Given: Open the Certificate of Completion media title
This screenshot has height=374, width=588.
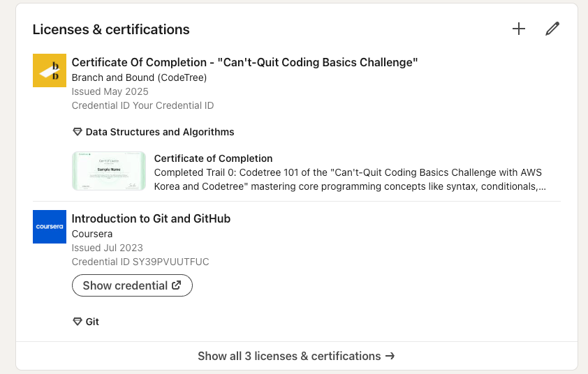Looking at the screenshot, I should pyautogui.click(x=214, y=158).
